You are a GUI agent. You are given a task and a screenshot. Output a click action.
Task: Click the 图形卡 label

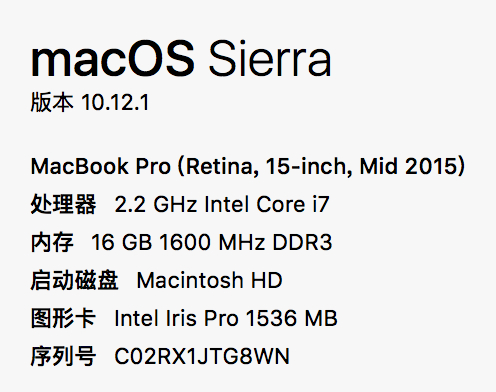(x=63, y=318)
